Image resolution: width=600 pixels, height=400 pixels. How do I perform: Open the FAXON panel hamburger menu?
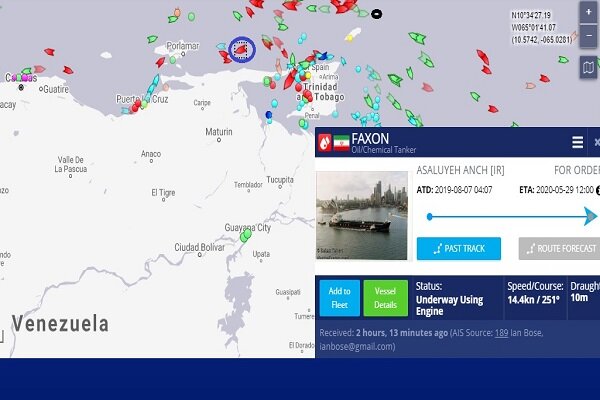pyautogui.click(x=577, y=142)
